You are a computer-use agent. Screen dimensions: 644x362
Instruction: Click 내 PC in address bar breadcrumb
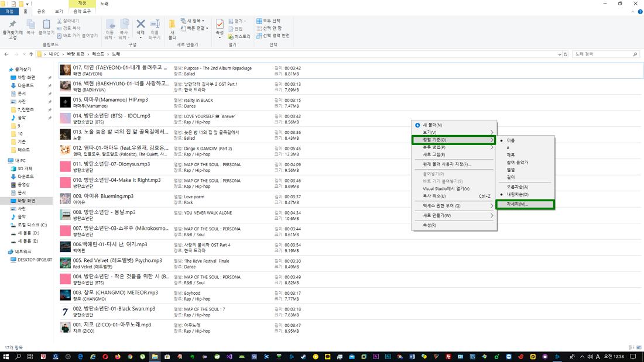click(x=54, y=54)
